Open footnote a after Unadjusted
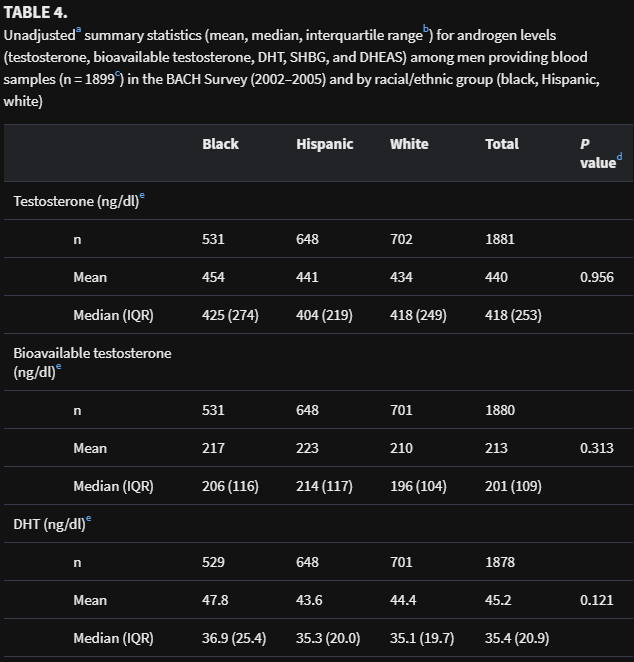 pos(79,30)
